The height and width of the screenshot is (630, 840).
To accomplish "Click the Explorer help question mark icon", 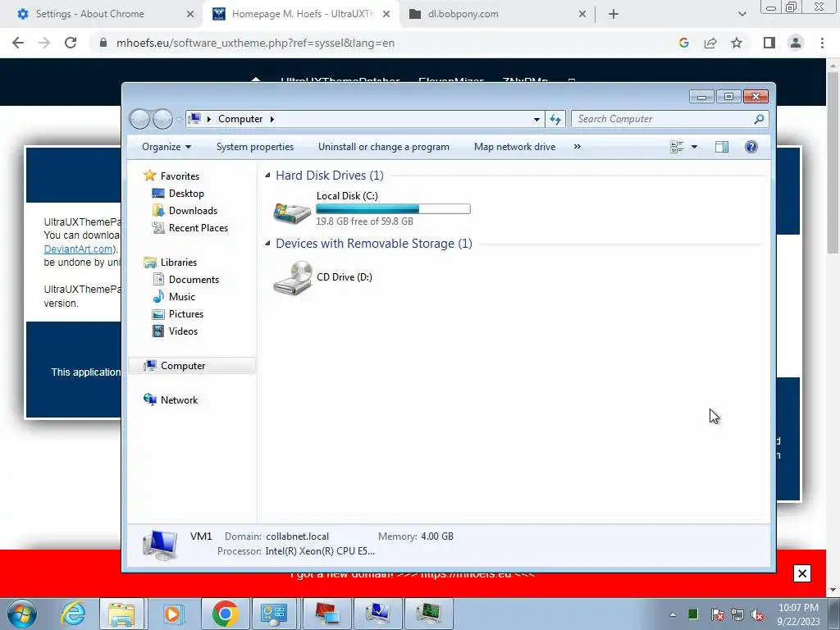I will [751, 147].
